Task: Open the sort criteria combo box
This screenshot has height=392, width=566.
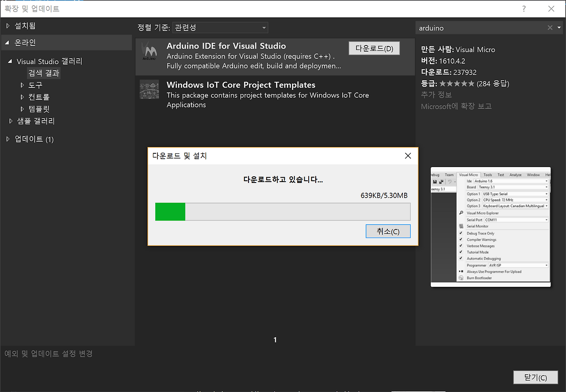Action: (x=220, y=27)
